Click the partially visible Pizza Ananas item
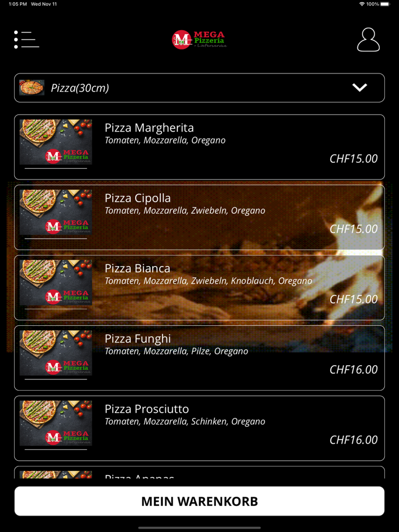 click(x=199, y=472)
